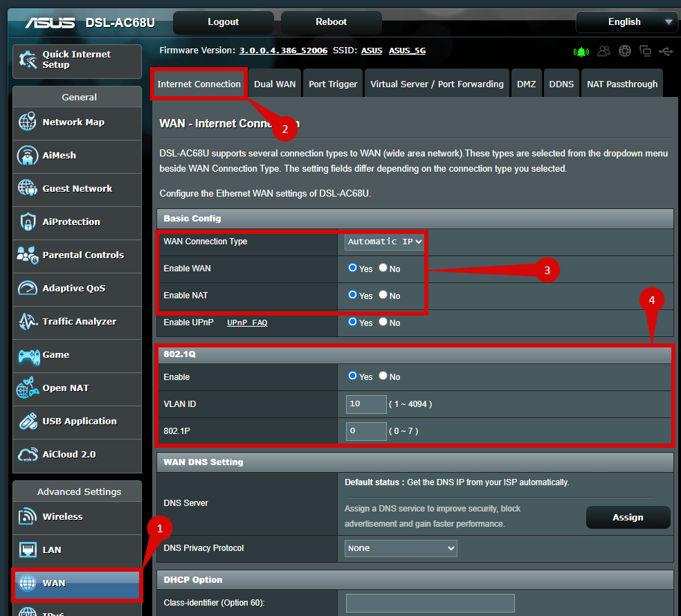The width and height of the screenshot is (681, 616).
Task: Click the Traffic Analyzer icon
Action: [28, 322]
